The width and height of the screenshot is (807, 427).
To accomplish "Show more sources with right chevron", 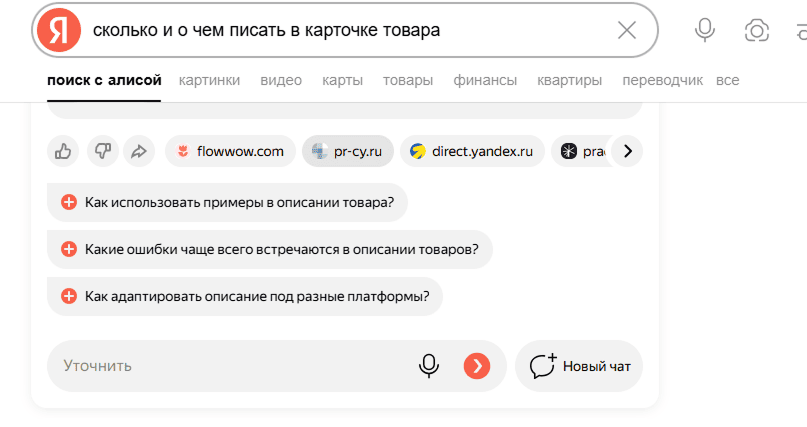I will pyautogui.click(x=627, y=151).
